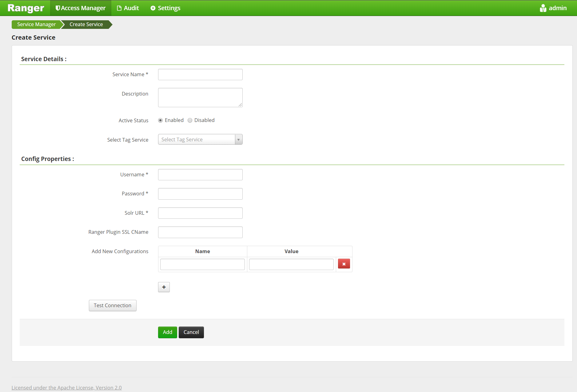Click the arrow on Select Tag Service
Viewport: 577px width, 392px height.
pyautogui.click(x=238, y=139)
